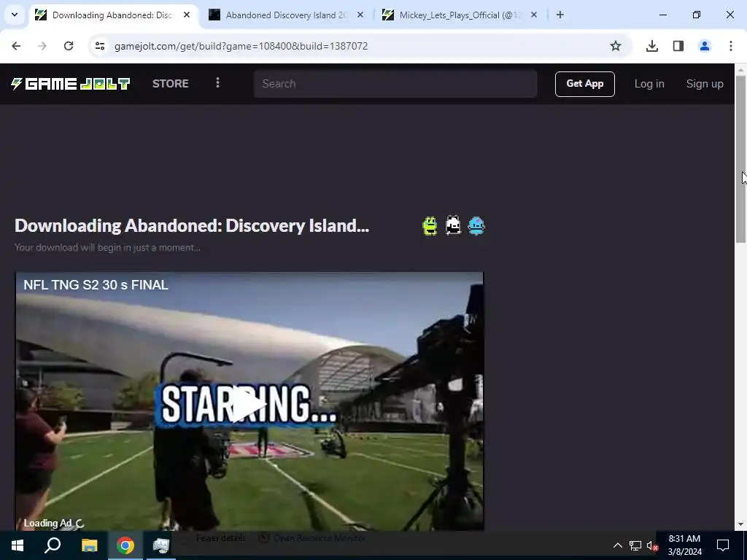Open Windows taskbar search
Image resolution: width=747 pixels, height=560 pixels.
pyautogui.click(x=53, y=545)
